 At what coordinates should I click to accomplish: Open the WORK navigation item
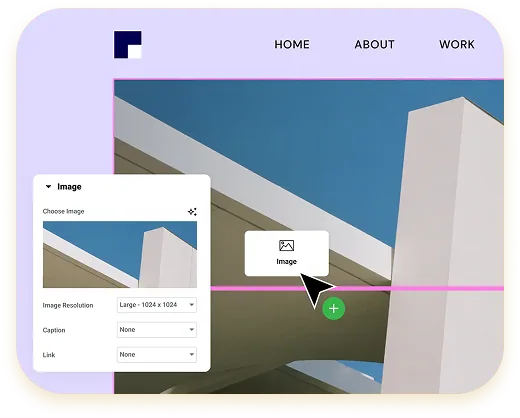(x=457, y=44)
